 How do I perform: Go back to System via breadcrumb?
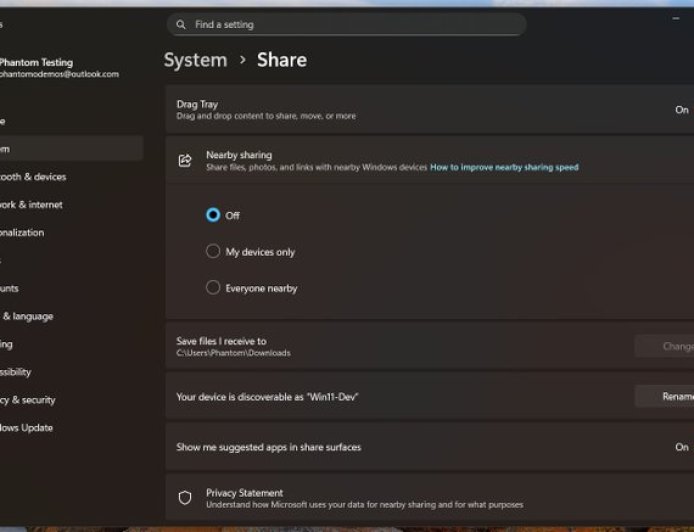195,60
